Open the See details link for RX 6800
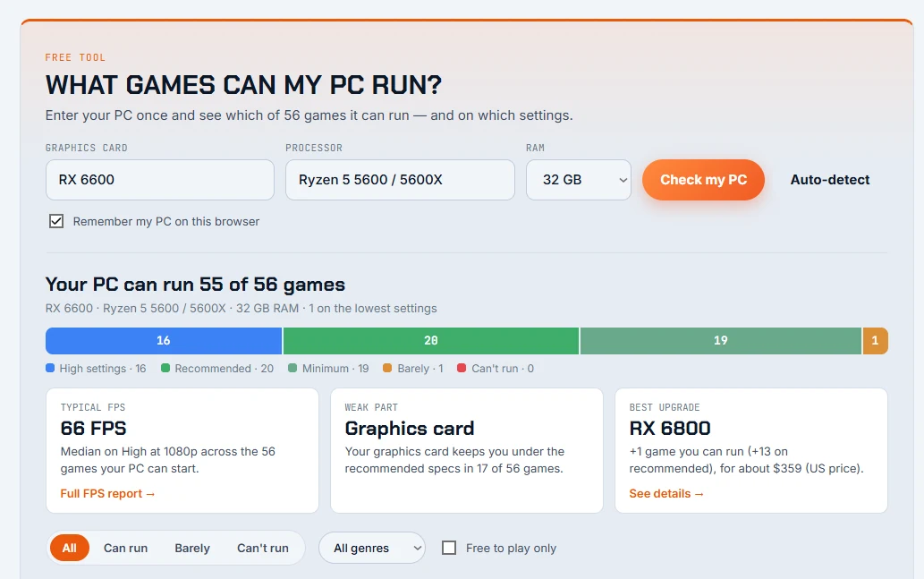Viewport: 924px width, 579px height. point(666,493)
